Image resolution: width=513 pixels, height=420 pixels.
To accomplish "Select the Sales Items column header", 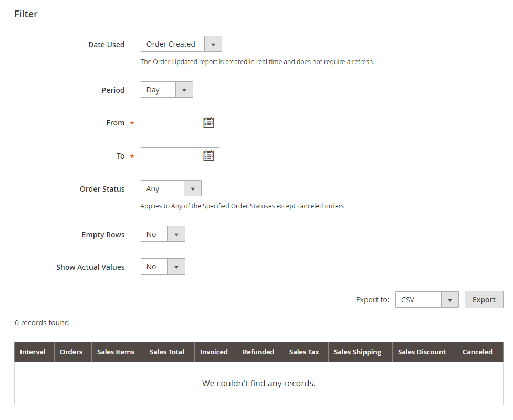I will pos(116,352).
